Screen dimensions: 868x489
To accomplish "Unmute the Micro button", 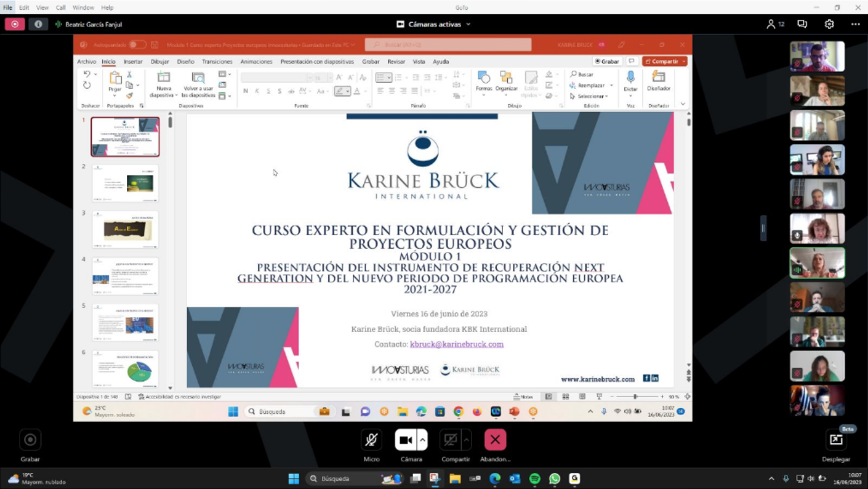I will click(371, 440).
